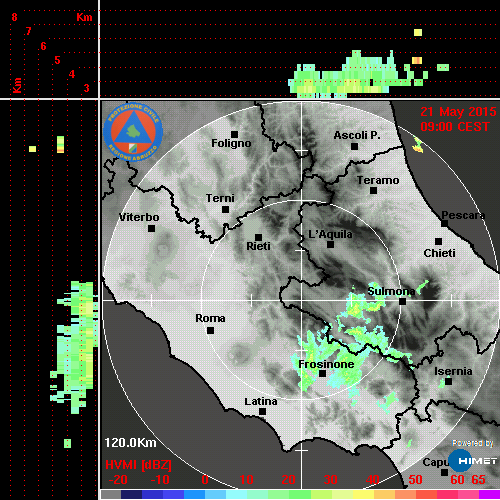The image size is (500, 500).
Task: Click the Ascoli P. city marker square
Action: click(355, 146)
